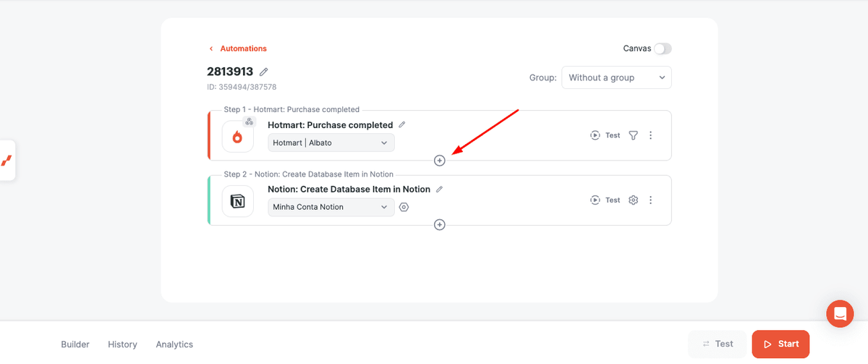
Task: Open more options for Notion step
Action: point(651,200)
